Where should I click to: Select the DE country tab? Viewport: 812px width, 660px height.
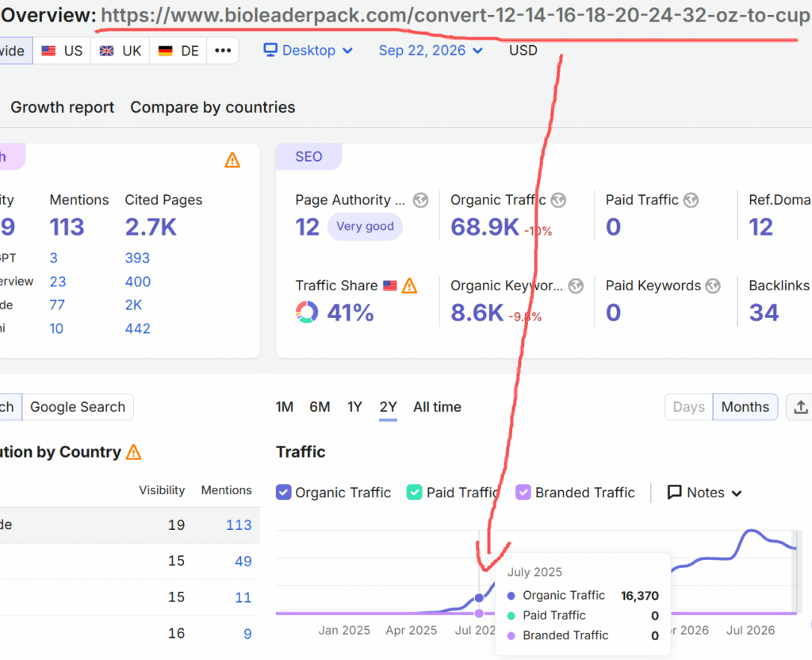coord(178,51)
